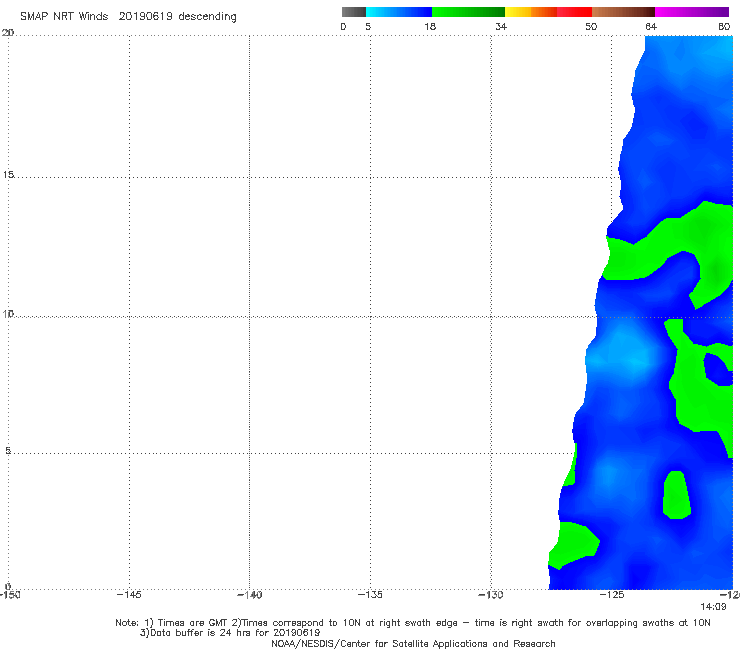Click the note 'Data buffer is 24 hrs for 20190619'

[x=230, y=633]
